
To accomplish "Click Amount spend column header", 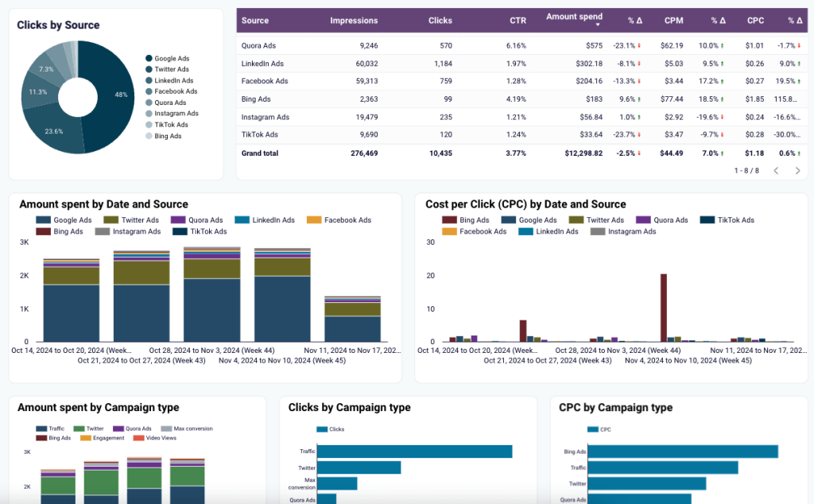I will (574, 17).
